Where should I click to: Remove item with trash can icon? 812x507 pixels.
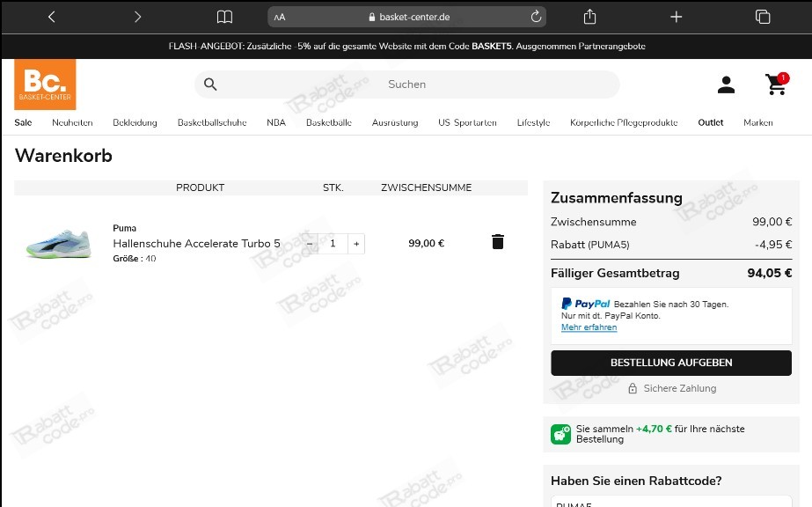[498, 242]
